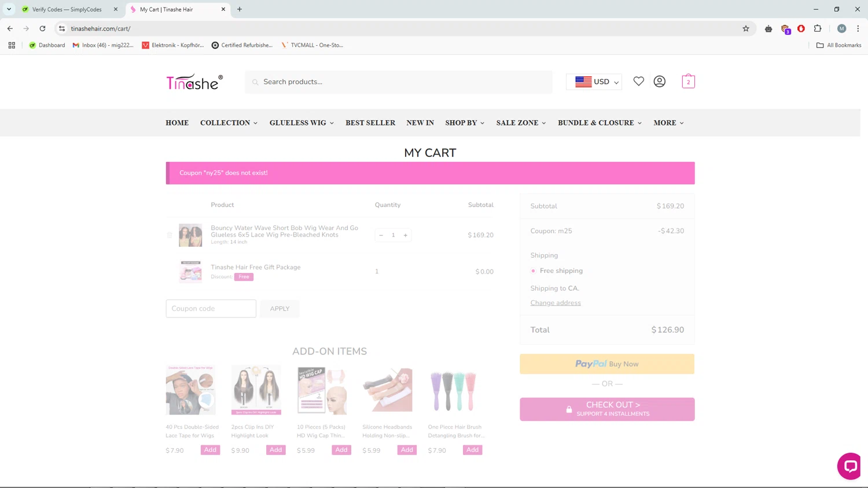The width and height of the screenshot is (868, 488).
Task: Open a new browser tab
Action: coord(240,9)
